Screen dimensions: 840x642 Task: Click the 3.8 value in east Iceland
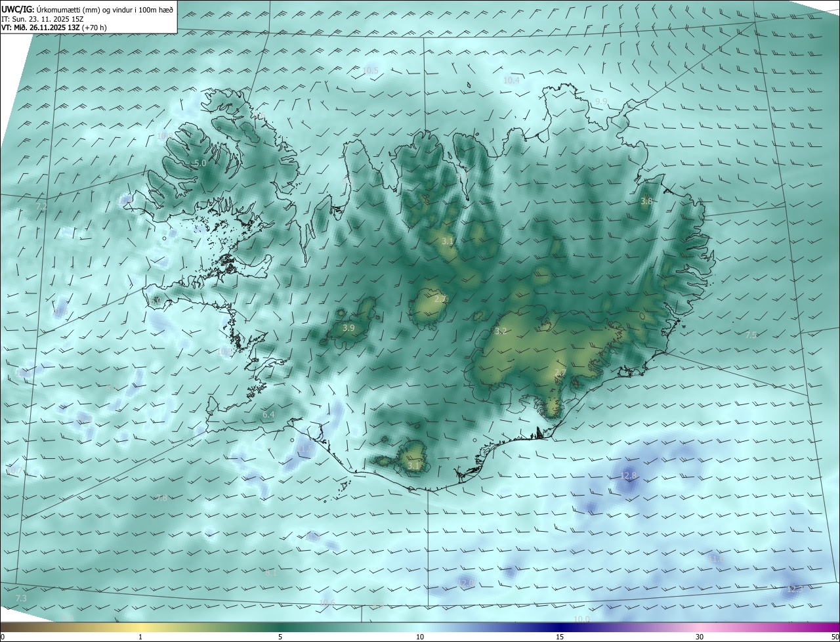[646, 201]
